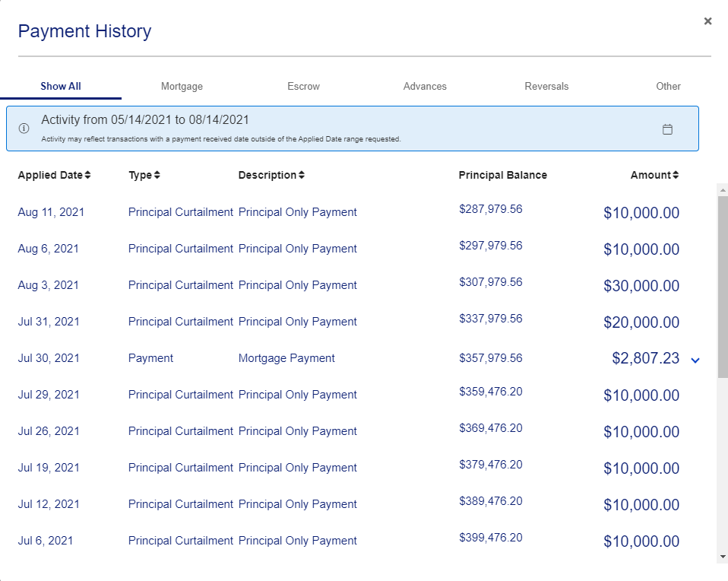
Task: Switch to the Escrow tab
Action: [x=303, y=87]
